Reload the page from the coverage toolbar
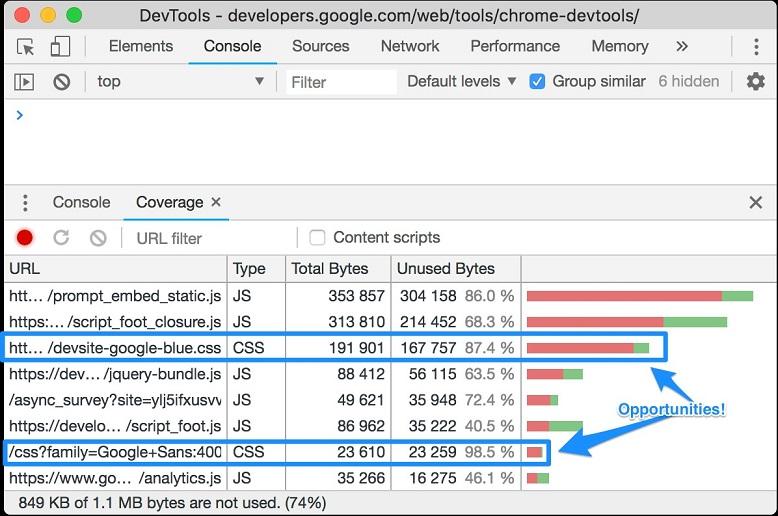The width and height of the screenshot is (778, 516). click(x=61, y=238)
